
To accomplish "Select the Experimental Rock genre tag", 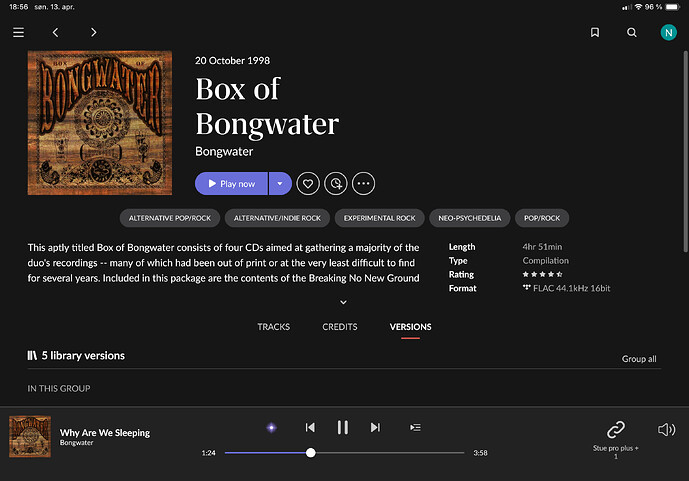I will (x=379, y=218).
